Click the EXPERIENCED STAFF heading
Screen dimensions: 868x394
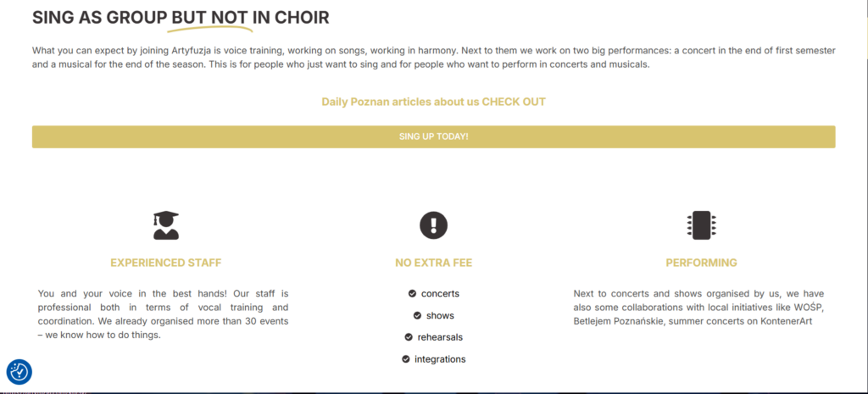166,263
